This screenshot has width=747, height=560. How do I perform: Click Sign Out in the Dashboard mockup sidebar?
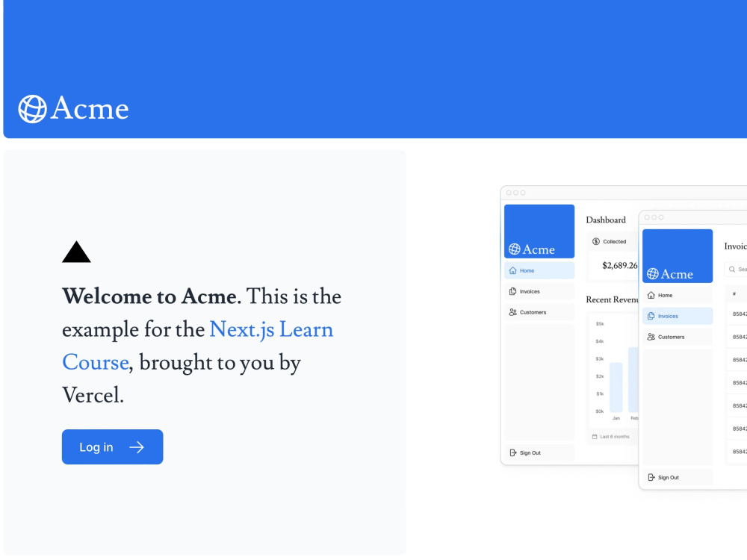(x=539, y=453)
